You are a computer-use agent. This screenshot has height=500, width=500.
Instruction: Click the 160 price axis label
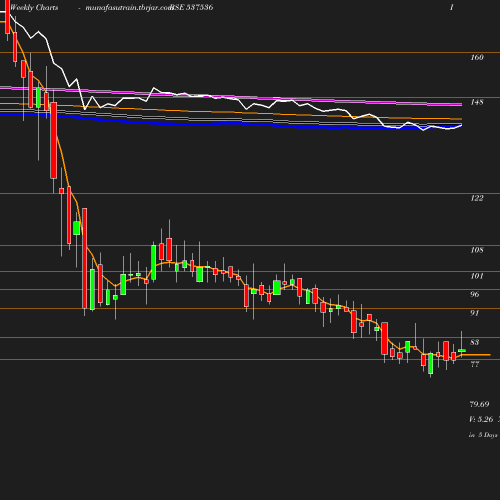click(477, 57)
